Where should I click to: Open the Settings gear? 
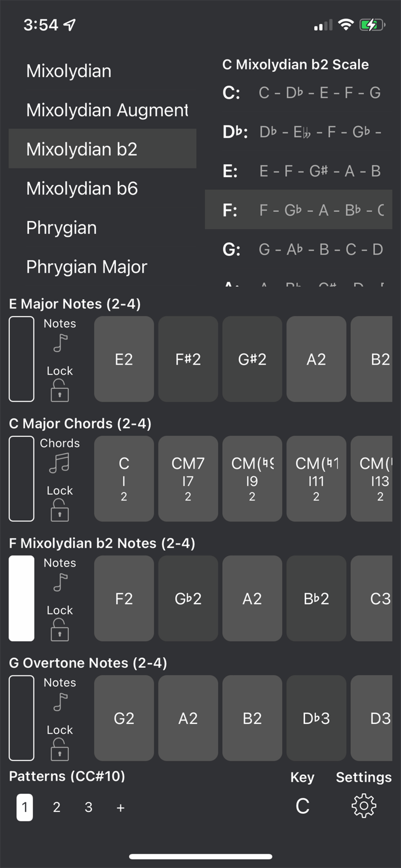[363, 804]
